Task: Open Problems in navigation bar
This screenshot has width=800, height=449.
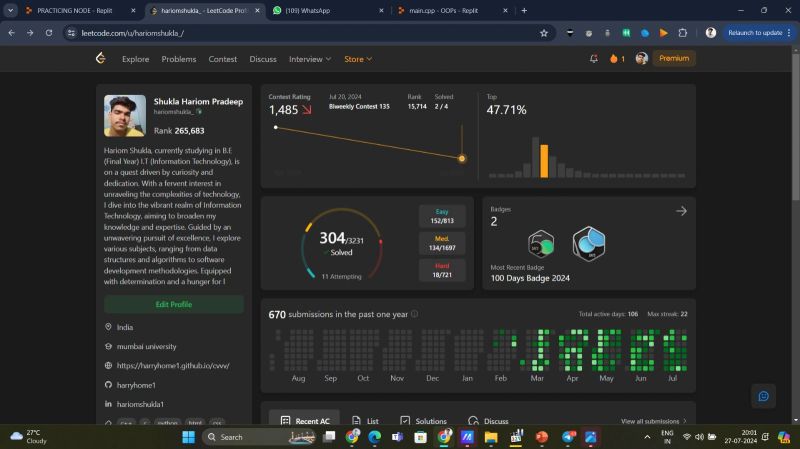Action: [179, 59]
